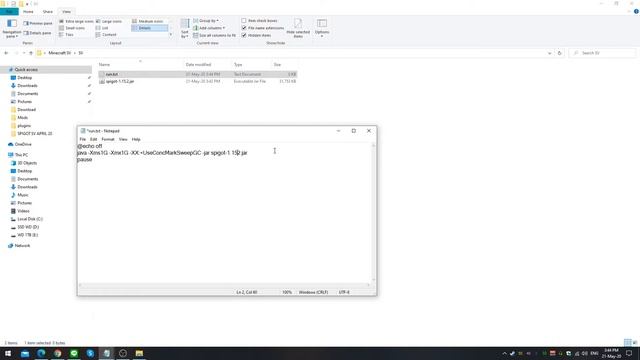This screenshot has height=360, width=640.
Task: Open the Options button in ribbon
Action: point(322,29)
